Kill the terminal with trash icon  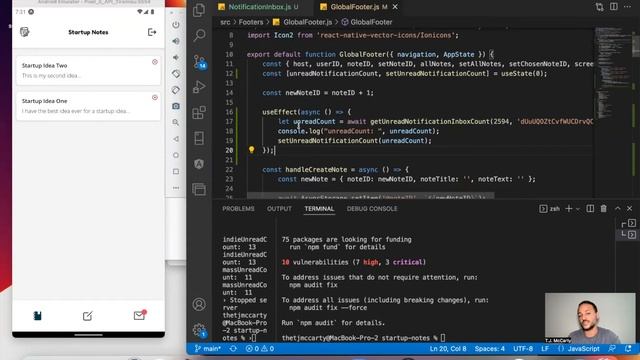click(604, 209)
